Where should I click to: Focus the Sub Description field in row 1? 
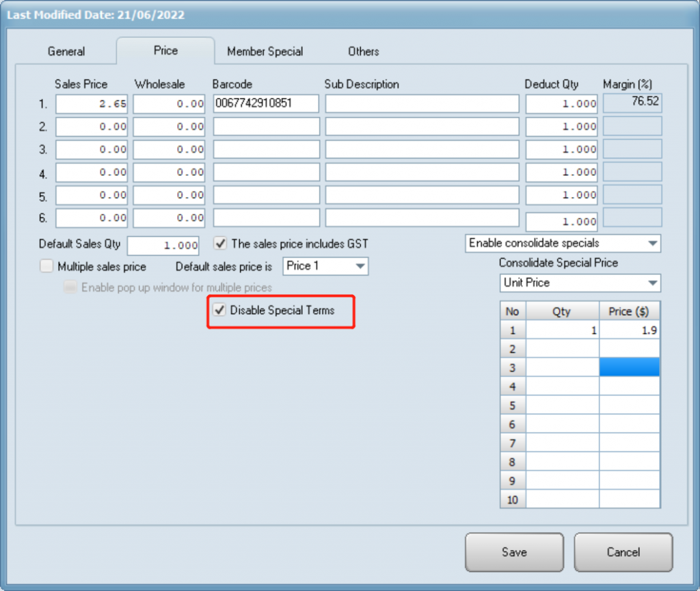coord(422,104)
